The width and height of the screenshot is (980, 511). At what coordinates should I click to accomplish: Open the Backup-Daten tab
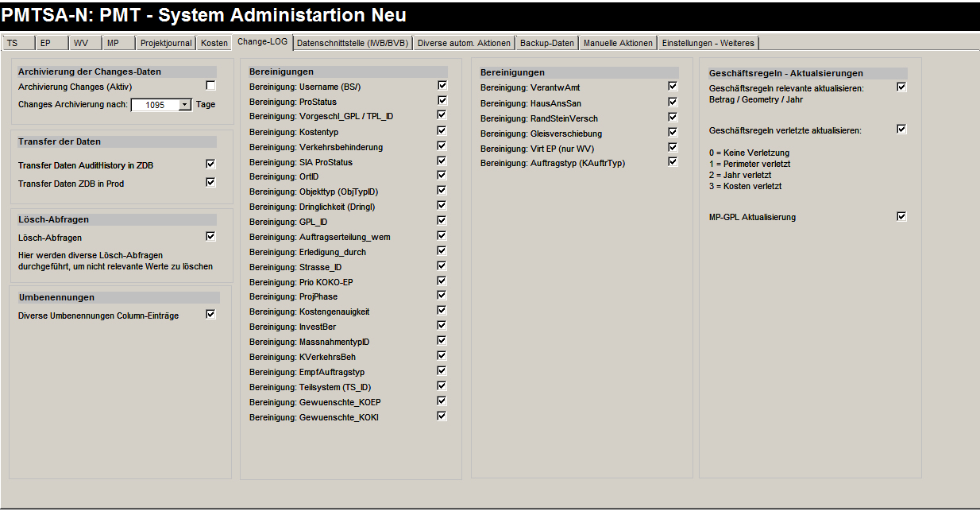(x=547, y=43)
